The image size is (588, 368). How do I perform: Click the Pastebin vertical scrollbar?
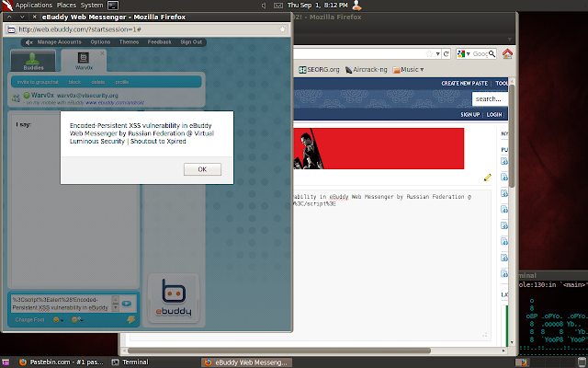pos(512,135)
